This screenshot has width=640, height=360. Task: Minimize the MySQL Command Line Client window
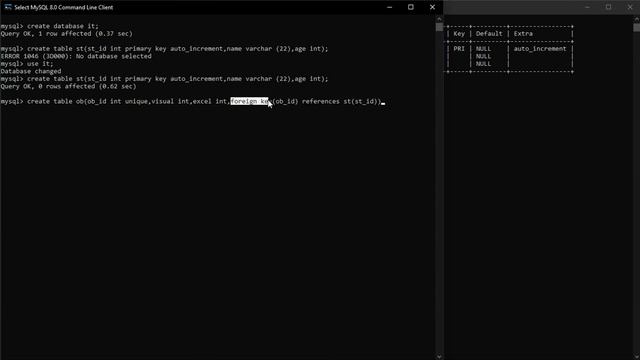click(389, 7)
